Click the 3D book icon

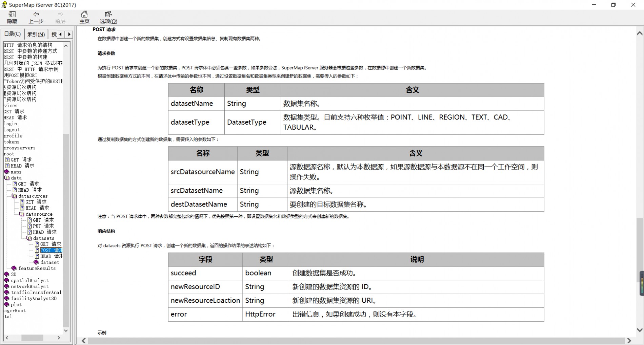(x=7, y=274)
